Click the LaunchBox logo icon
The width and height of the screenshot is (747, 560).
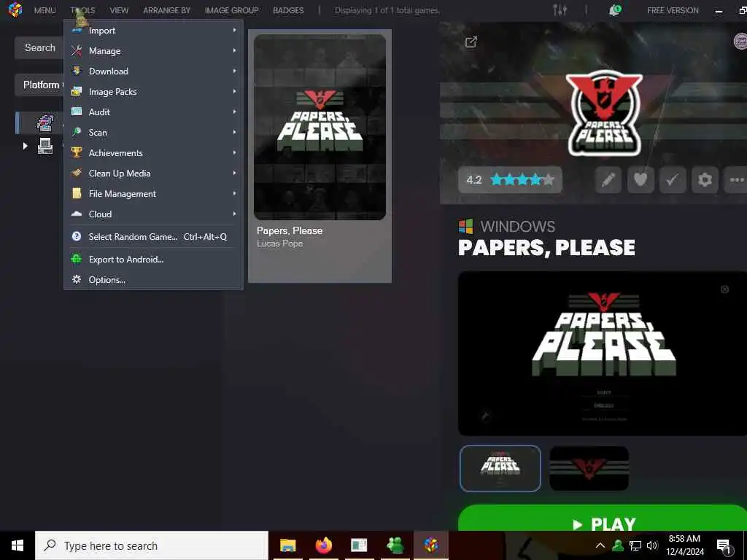click(15, 9)
